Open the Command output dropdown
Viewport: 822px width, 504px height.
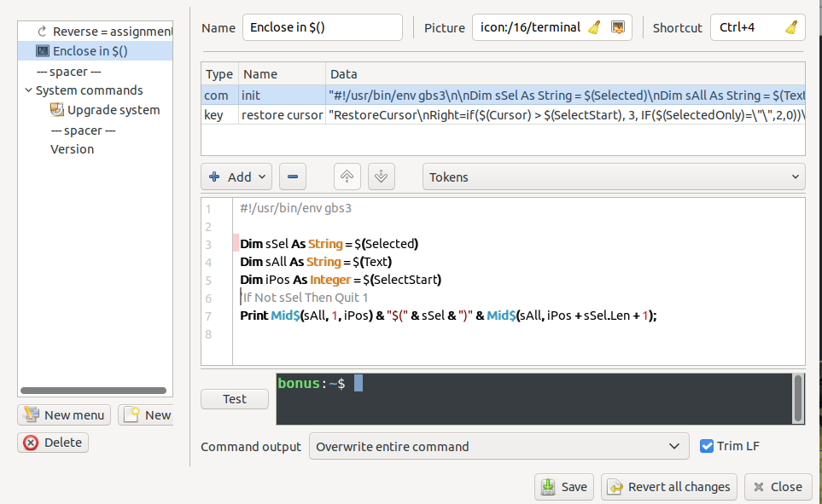click(x=498, y=446)
